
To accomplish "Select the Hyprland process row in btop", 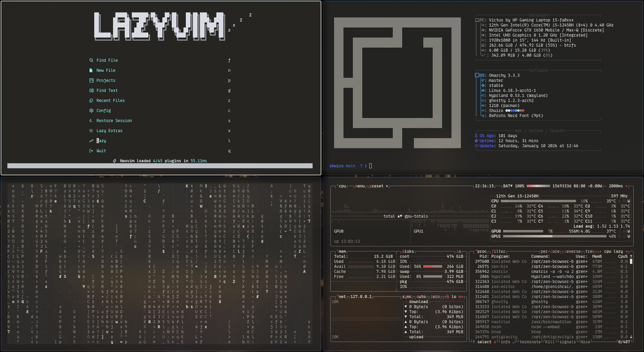I will 551,277.
